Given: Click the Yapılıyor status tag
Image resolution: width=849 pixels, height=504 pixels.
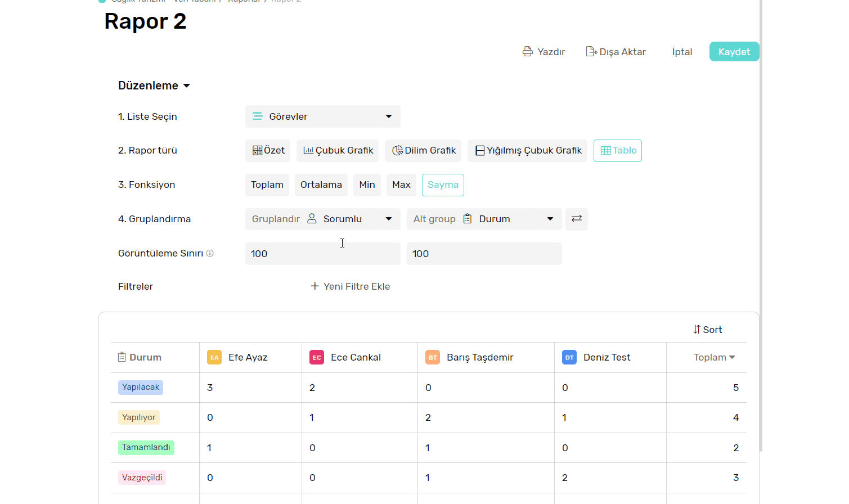Looking at the screenshot, I should point(139,417).
